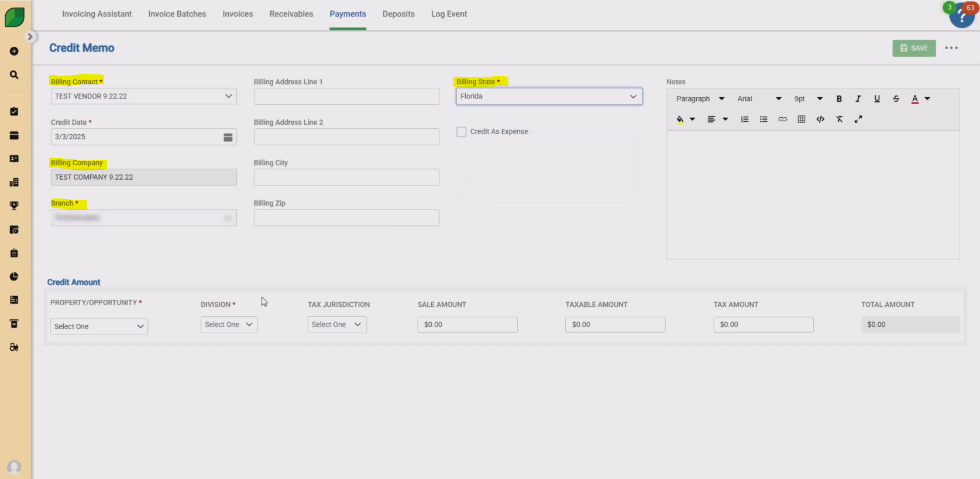Open the calendar-with-clock scheduling sidebar icon

click(14, 230)
